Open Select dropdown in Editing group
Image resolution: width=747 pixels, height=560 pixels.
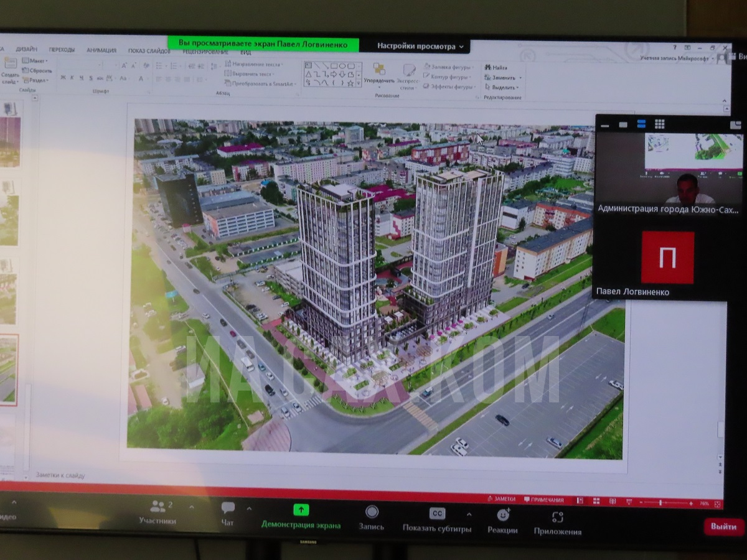coord(500,88)
